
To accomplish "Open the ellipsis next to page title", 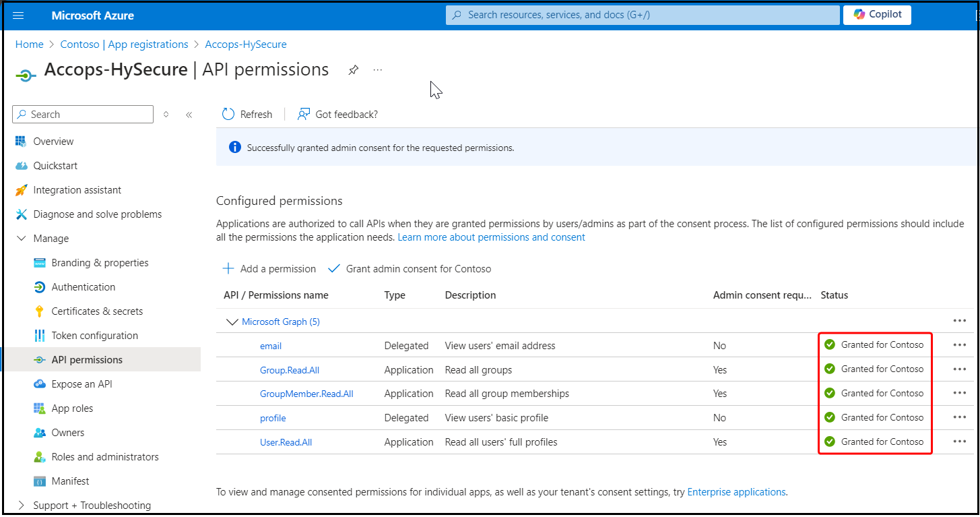I will tap(378, 70).
